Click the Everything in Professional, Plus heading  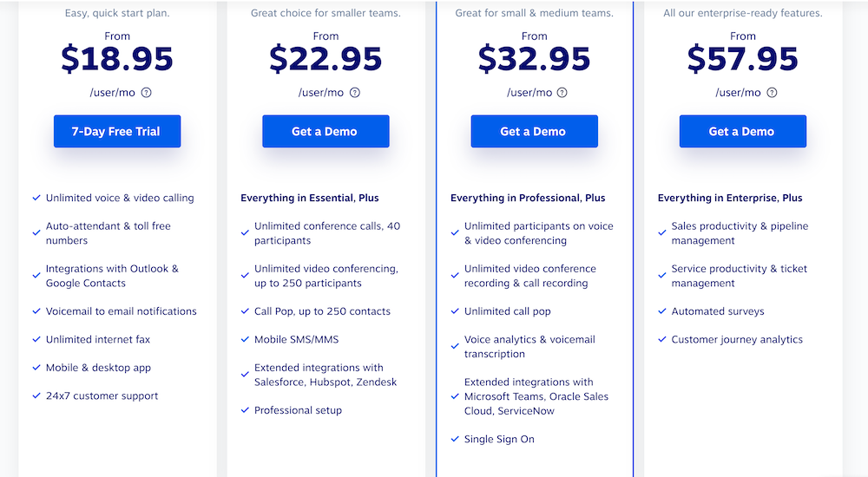click(x=528, y=198)
